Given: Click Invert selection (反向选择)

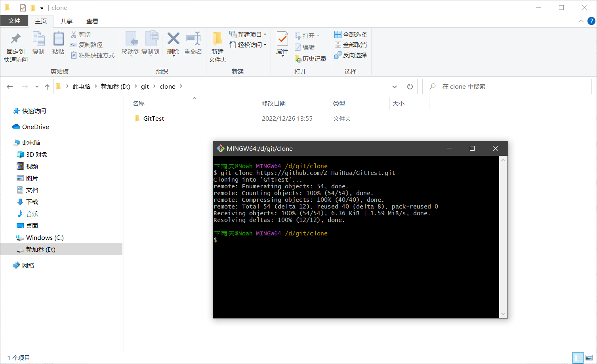Looking at the screenshot, I should [x=351, y=55].
